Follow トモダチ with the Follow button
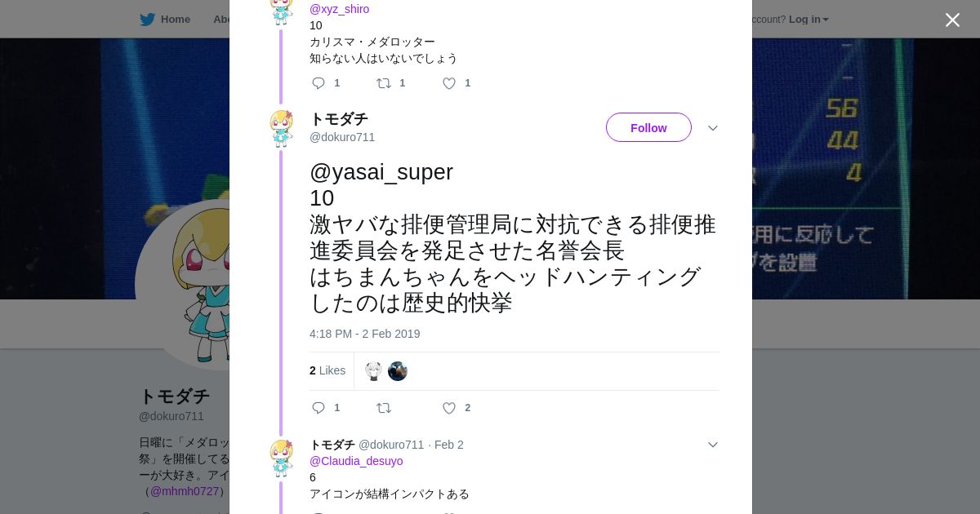The height and width of the screenshot is (514, 980). [648, 127]
